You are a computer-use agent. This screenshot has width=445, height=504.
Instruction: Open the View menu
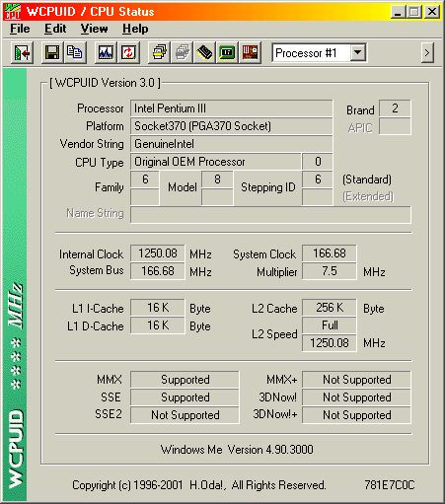(94, 29)
